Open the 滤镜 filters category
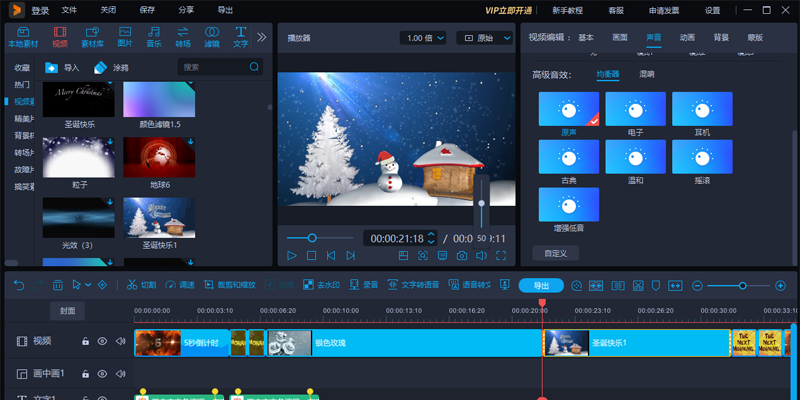The height and width of the screenshot is (400, 800). coord(212,37)
